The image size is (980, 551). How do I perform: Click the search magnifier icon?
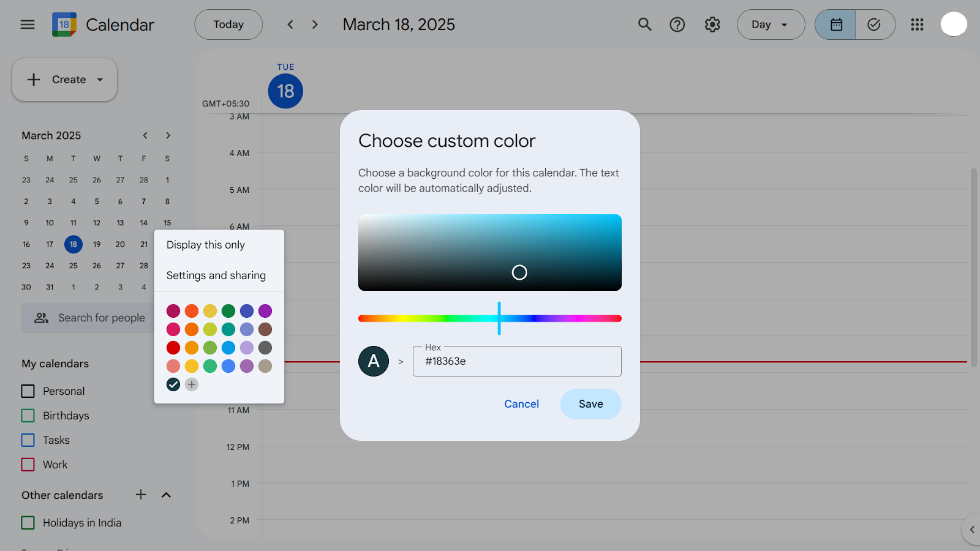[x=644, y=24]
